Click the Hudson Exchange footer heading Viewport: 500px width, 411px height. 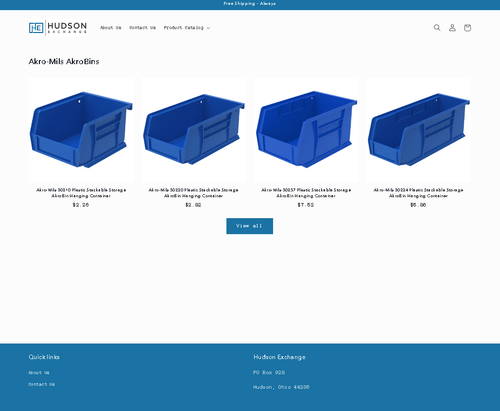[279, 357]
